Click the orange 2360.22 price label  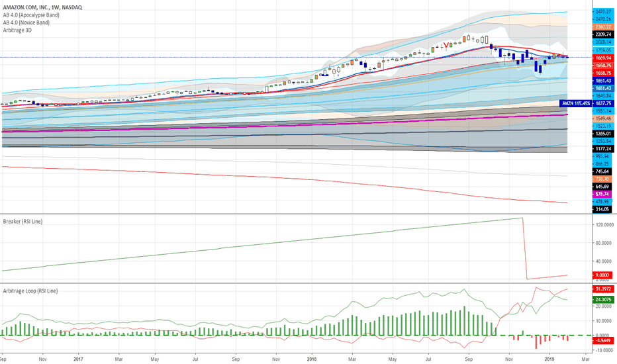coord(603,26)
